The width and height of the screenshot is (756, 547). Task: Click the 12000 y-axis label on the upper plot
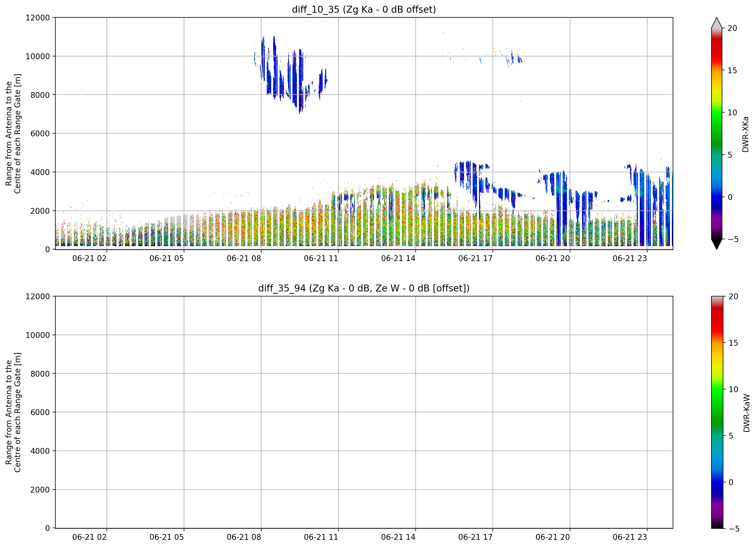point(38,18)
